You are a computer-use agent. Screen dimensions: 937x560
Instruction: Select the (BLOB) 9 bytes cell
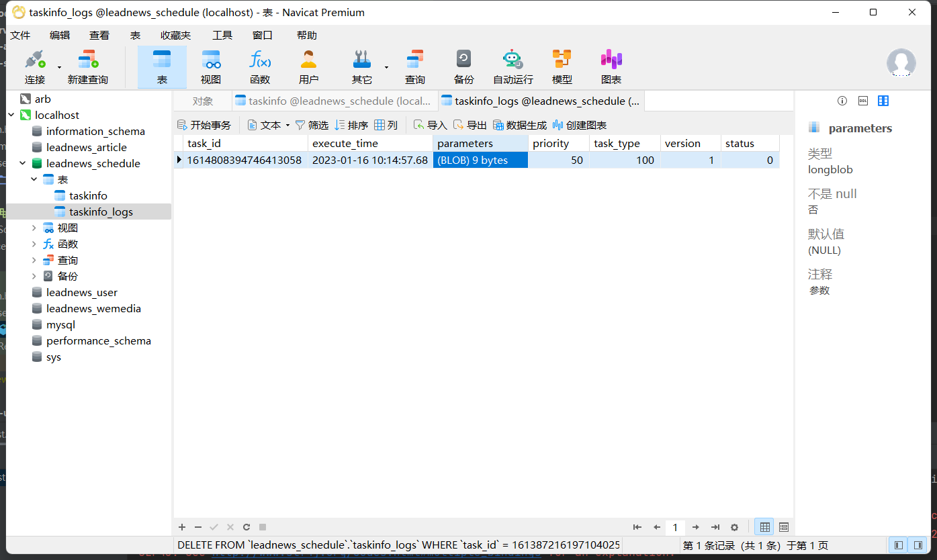pyautogui.click(x=480, y=160)
